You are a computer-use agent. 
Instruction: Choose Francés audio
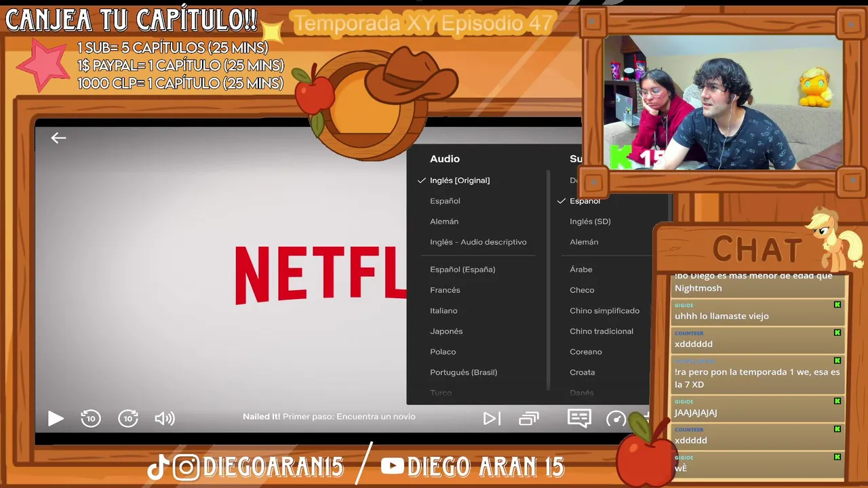click(445, 290)
